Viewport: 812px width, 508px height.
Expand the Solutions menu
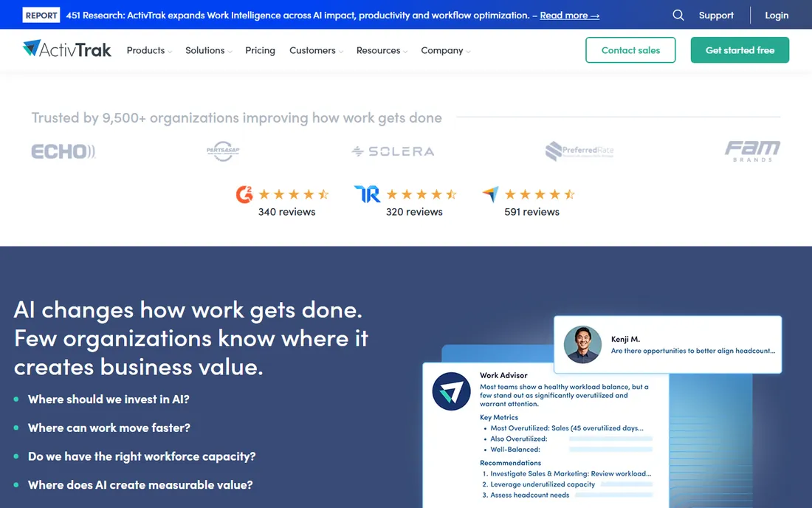pyautogui.click(x=209, y=50)
